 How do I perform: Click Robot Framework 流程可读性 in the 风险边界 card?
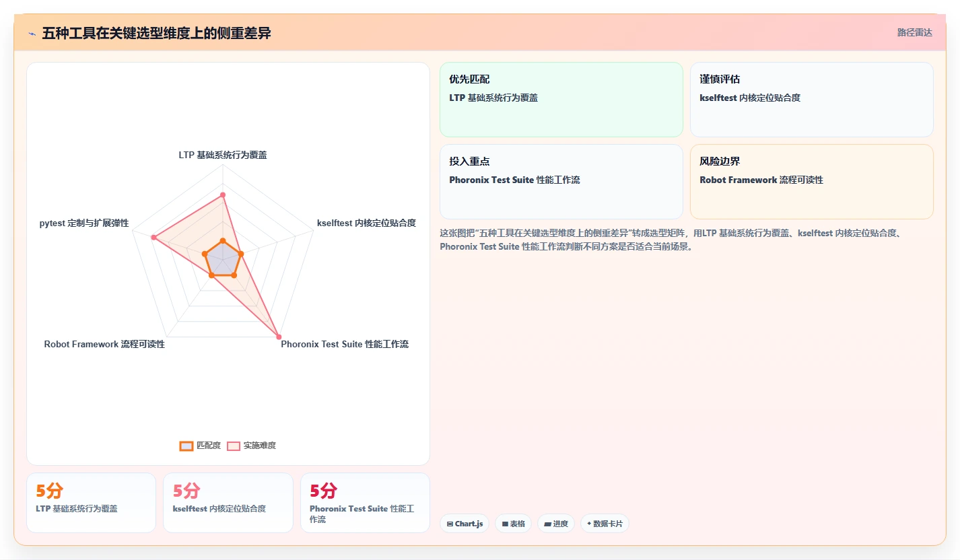(761, 180)
